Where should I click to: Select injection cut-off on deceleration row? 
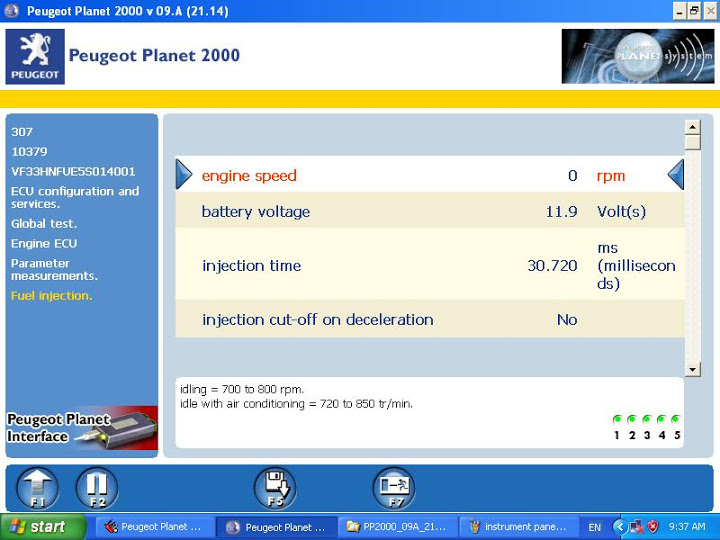[x=430, y=319]
